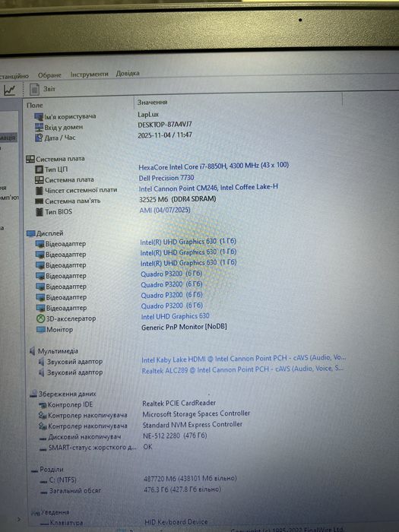Click the Тип BIOS icon

pyautogui.click(x=40, y=212)
